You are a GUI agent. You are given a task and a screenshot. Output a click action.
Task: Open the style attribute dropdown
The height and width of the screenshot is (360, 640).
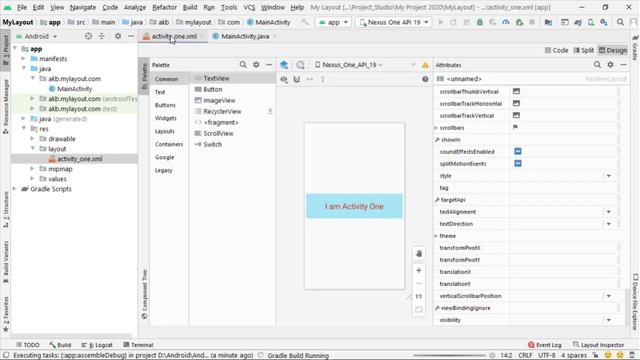click(x=609, y=176)
